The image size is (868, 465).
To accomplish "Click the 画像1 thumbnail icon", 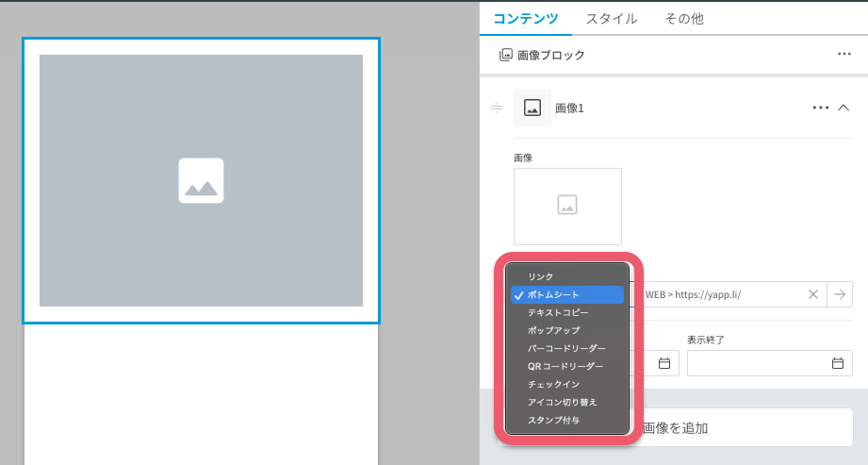I will [532, 108].
